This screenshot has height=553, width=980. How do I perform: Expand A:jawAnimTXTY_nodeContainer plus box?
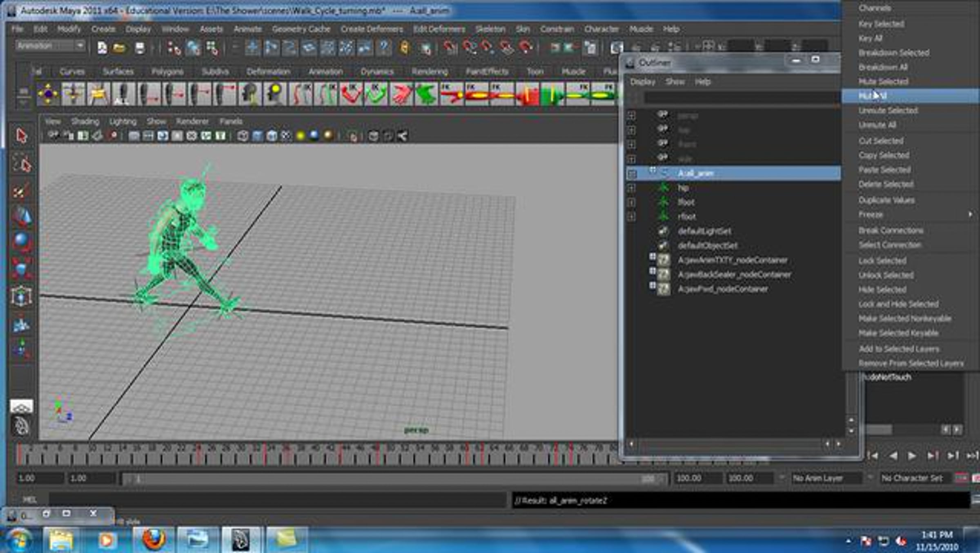click(653, 256)
